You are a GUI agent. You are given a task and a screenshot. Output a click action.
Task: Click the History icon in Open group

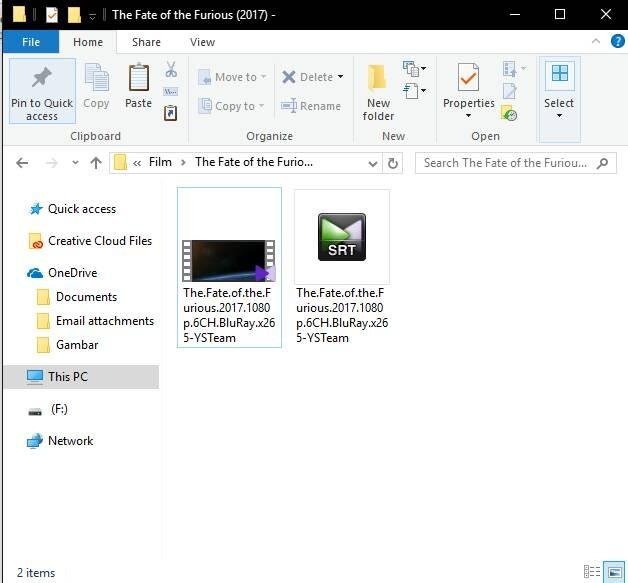[x=509, y=113]
